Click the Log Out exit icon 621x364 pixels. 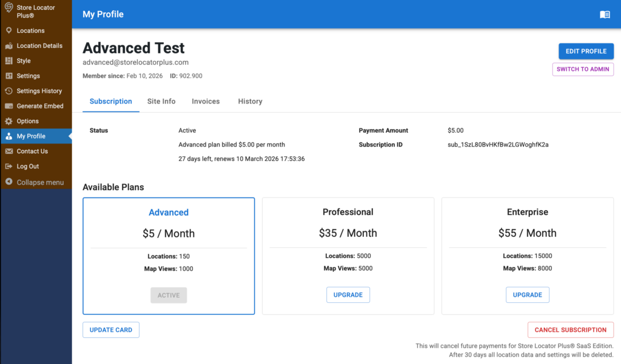[x=8, y=167]
